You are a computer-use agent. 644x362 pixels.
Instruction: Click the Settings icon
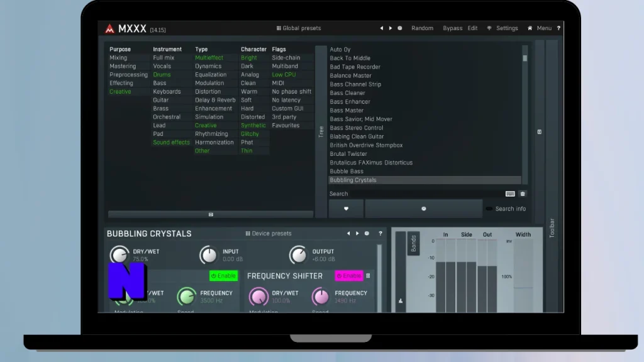[x=489, y=28]
